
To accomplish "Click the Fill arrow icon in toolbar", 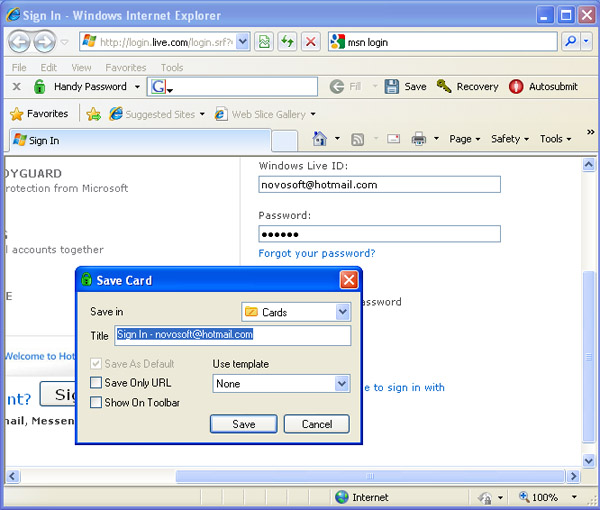I will point(337,86).
